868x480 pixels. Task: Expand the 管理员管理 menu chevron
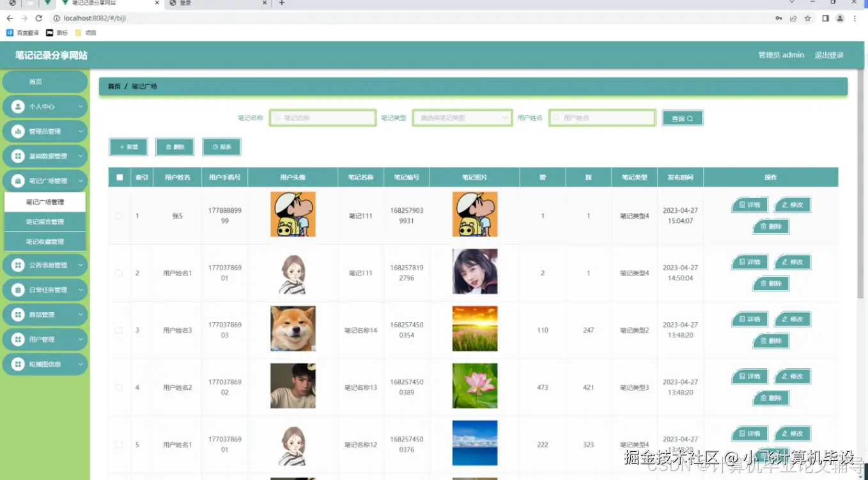click(81, 132)
